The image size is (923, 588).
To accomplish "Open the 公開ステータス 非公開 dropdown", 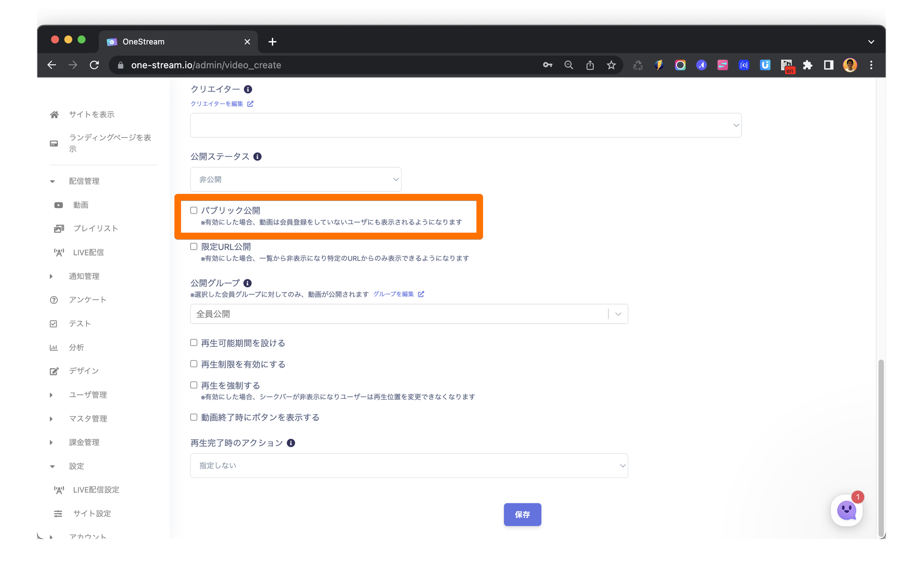I will [296, 180].
